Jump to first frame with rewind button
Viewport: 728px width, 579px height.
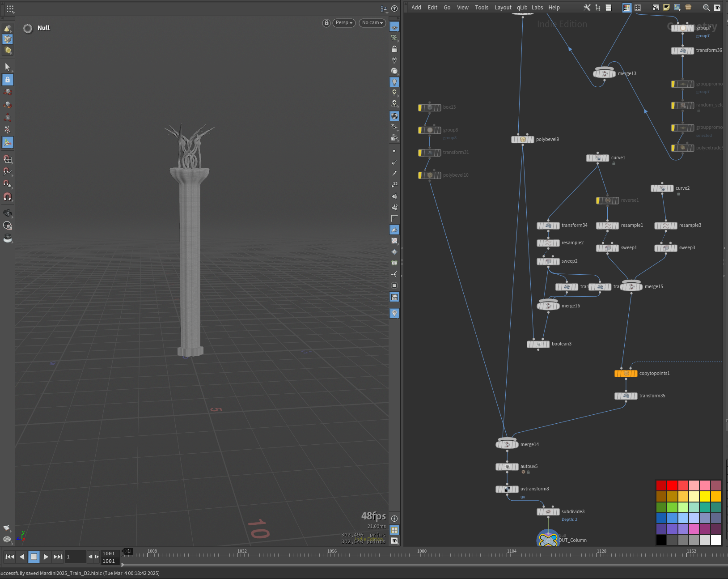pos(10,557)
